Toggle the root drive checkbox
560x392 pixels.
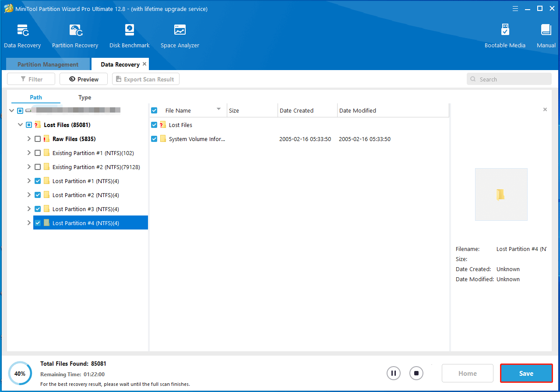point(20,110)
